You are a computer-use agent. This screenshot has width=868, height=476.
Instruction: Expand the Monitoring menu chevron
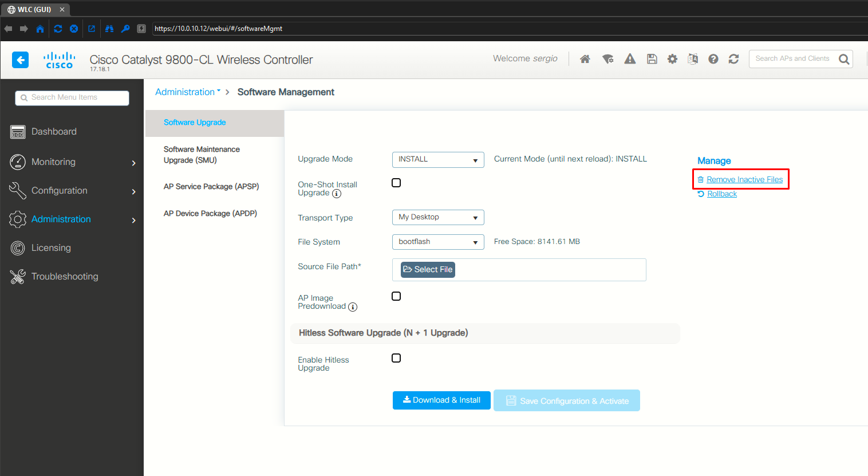[134, 163]
